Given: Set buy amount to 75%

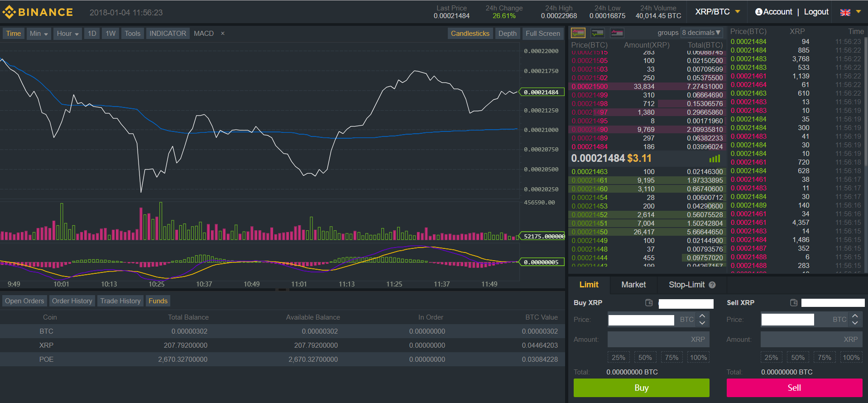Looking at the screenshot, I should (672, 357).
